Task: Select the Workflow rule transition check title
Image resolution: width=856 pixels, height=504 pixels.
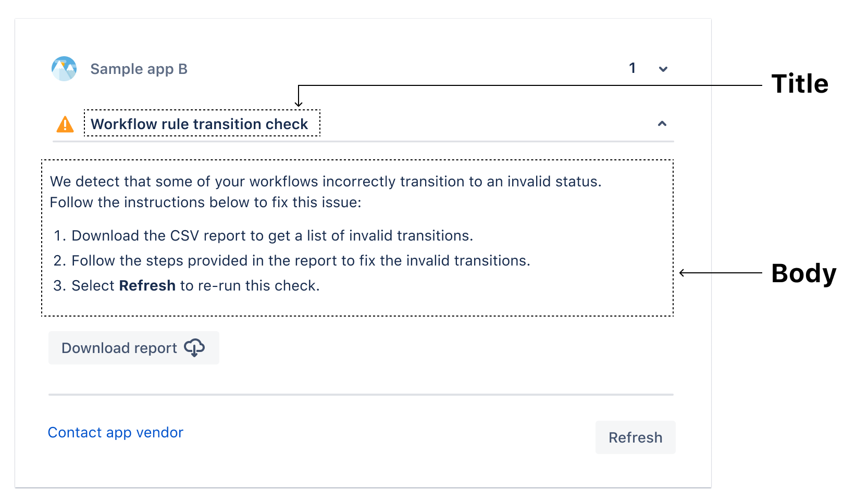Action: [199, 124]
